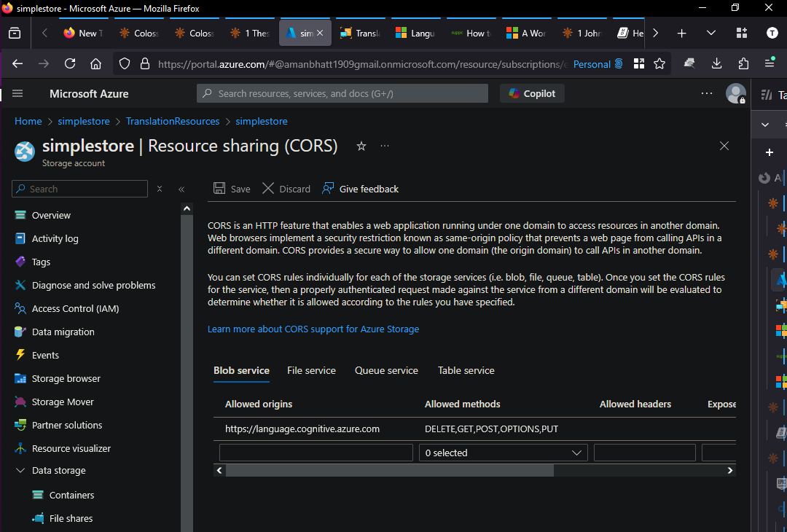Switch to the Queue service tab

pyautogui.click(x=386, y=370)
